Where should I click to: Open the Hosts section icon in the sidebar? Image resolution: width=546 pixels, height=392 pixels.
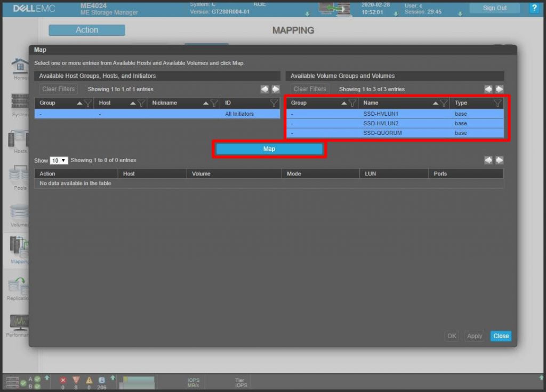[x=18, y=138]
